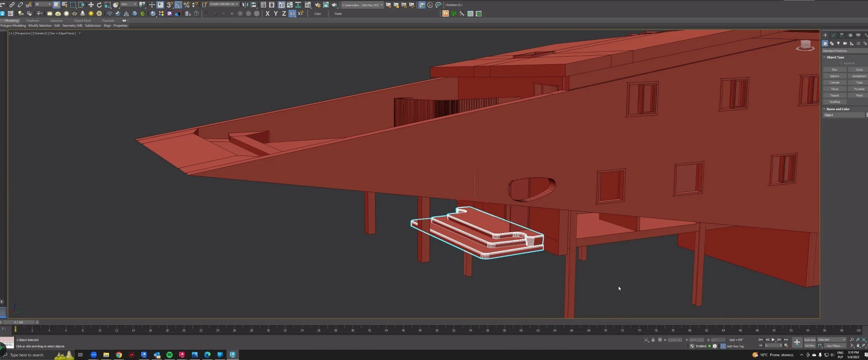Choose the Select and Move tool

pyautogui.click(x=91, y=5)
